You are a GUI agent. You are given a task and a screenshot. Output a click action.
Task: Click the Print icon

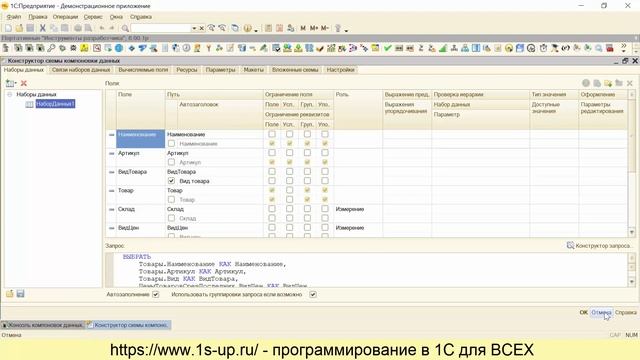[78, 28]
